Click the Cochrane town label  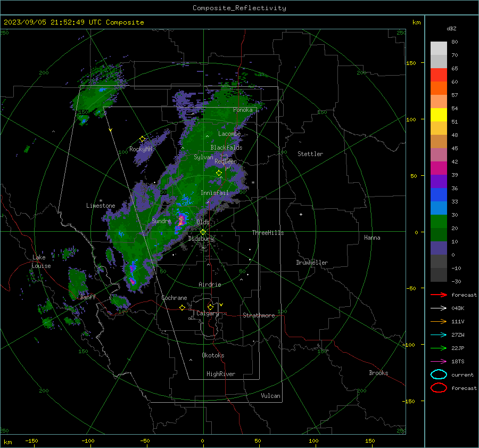click(174, 298)
